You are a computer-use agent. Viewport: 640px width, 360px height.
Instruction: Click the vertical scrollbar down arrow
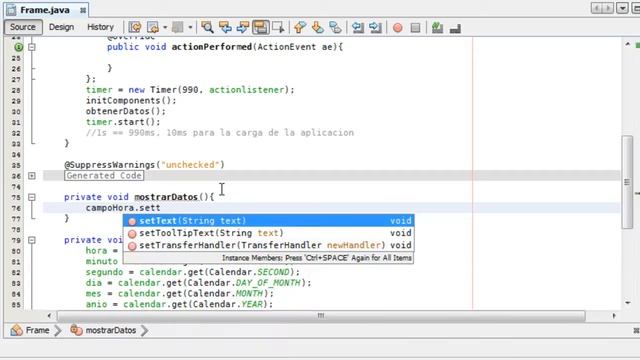coord(628,303)
